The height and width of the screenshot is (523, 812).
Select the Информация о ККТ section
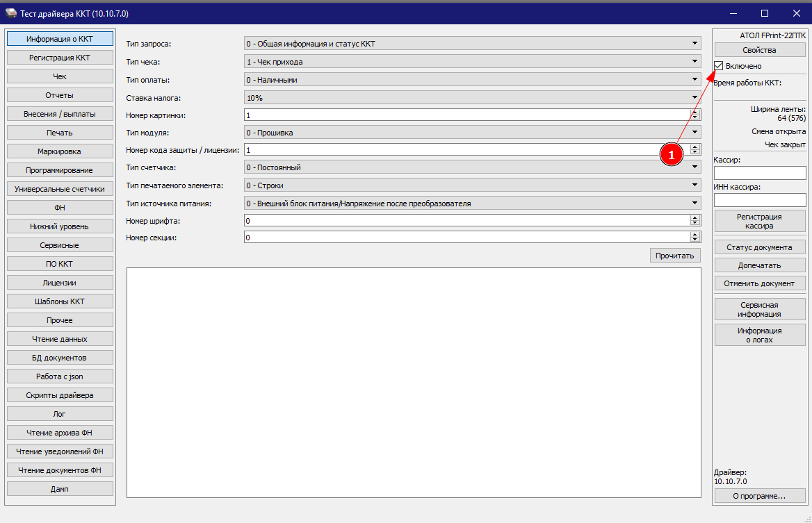60,39
